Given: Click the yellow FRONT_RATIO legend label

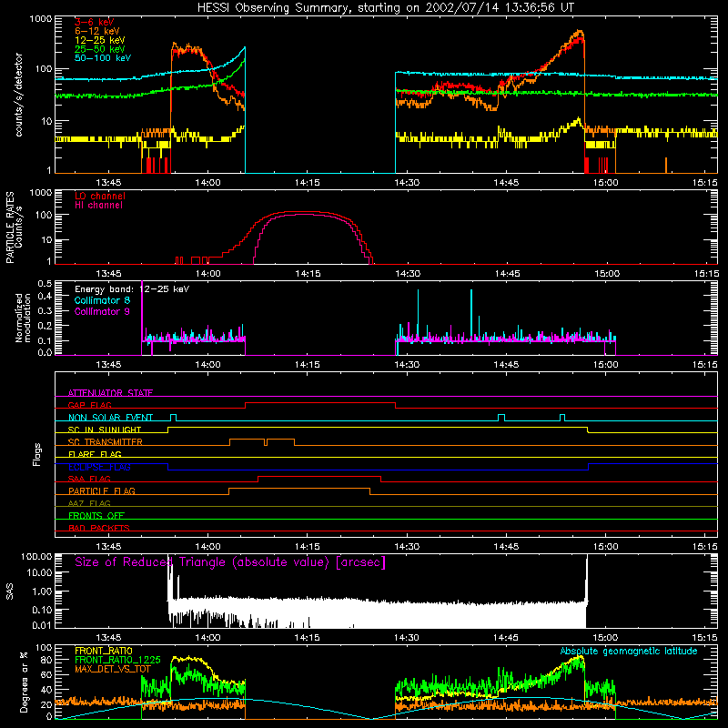Looking at the screenshot, I should [x=104, y=651].
